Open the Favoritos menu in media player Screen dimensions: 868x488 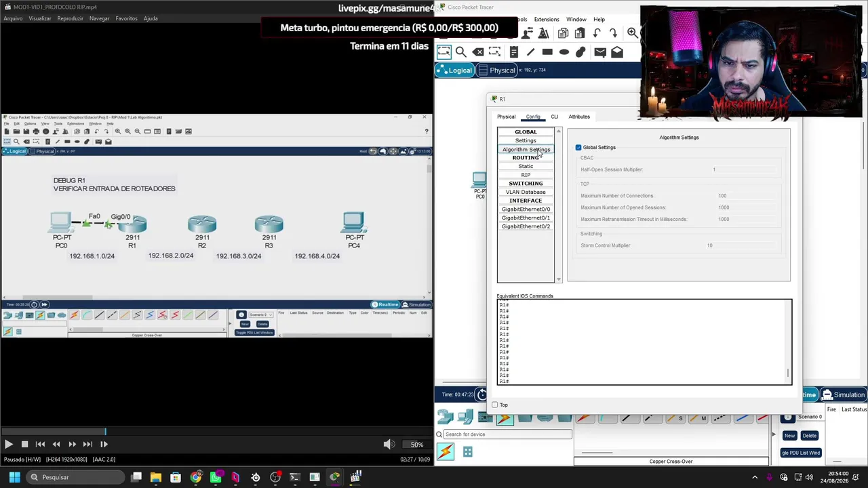pyautogui.click(x=126, y=18)
